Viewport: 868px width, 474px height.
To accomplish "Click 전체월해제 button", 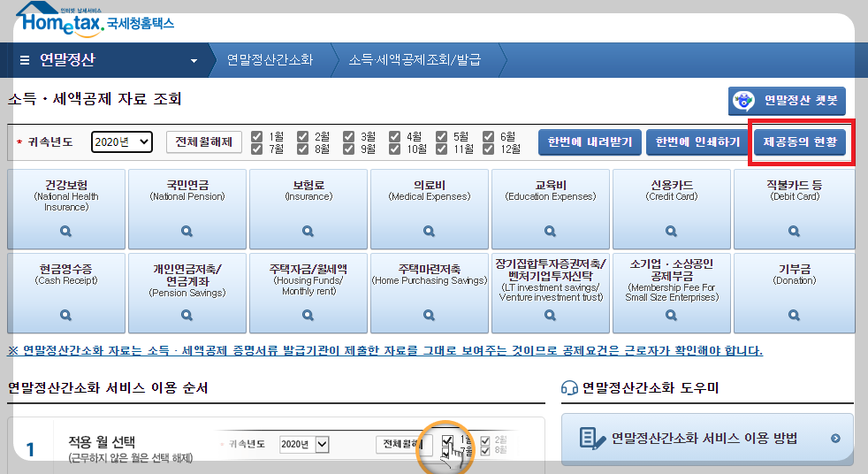I will click(x=204, y=142).
